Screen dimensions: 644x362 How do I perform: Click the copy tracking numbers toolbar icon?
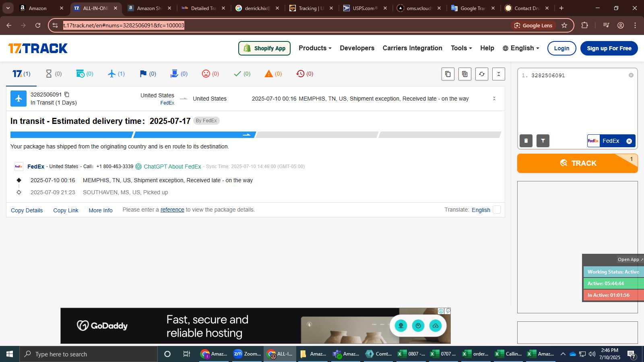pyautogui.click(x=448, y=74)
